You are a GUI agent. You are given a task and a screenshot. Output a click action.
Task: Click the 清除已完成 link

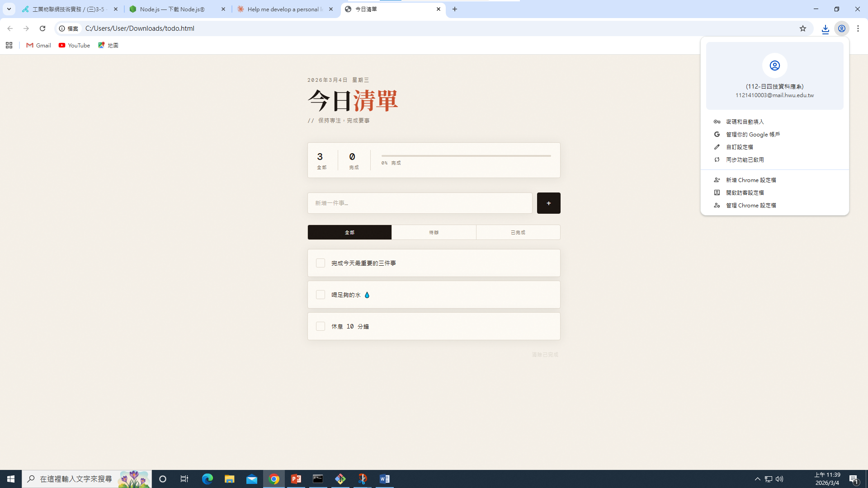545,355
